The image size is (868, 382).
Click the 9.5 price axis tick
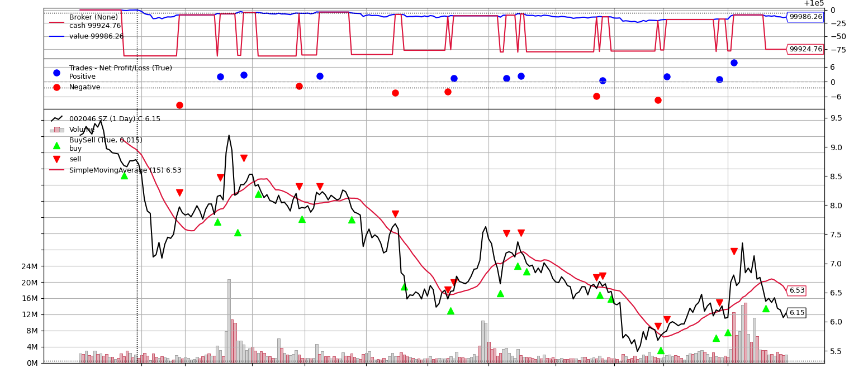click(837, 118)
